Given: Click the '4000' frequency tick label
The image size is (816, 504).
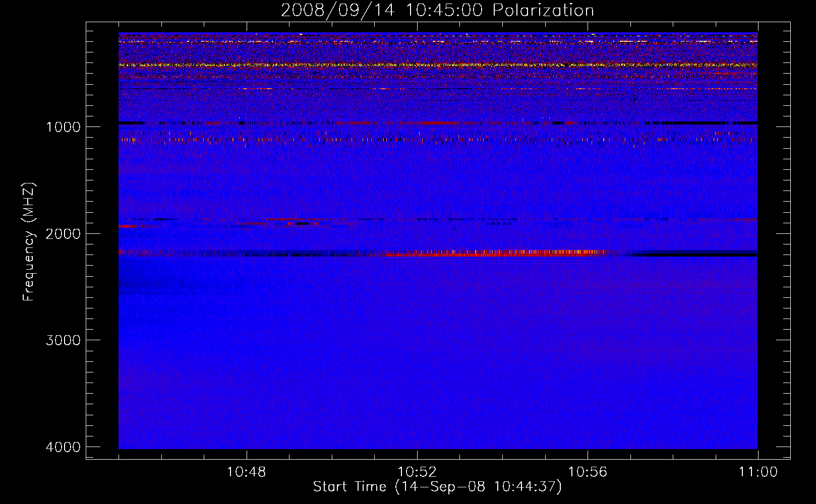Looking at the screenshot, I should [63, 447].
